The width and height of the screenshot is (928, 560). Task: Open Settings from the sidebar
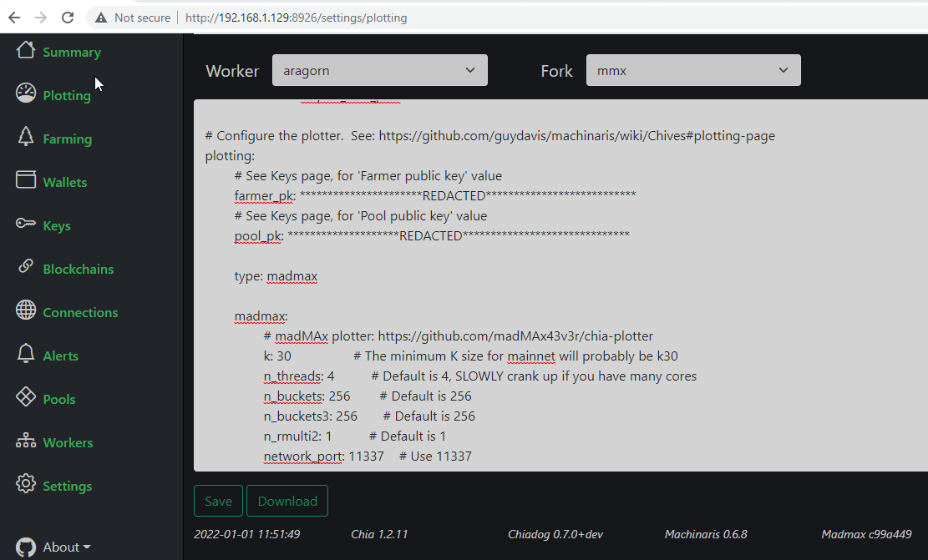pyautogui.click(x=68, y=486)
